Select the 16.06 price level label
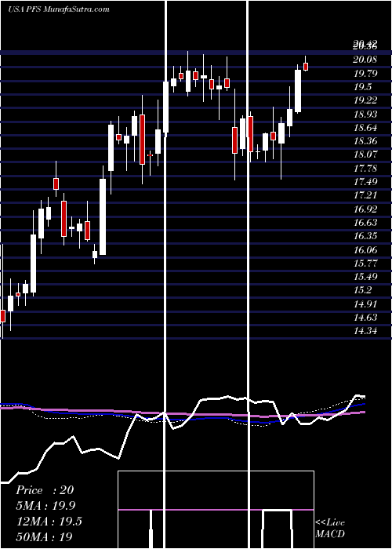Image resolution: width=392 pixels, height=549 pixels. tap(365, 249)
